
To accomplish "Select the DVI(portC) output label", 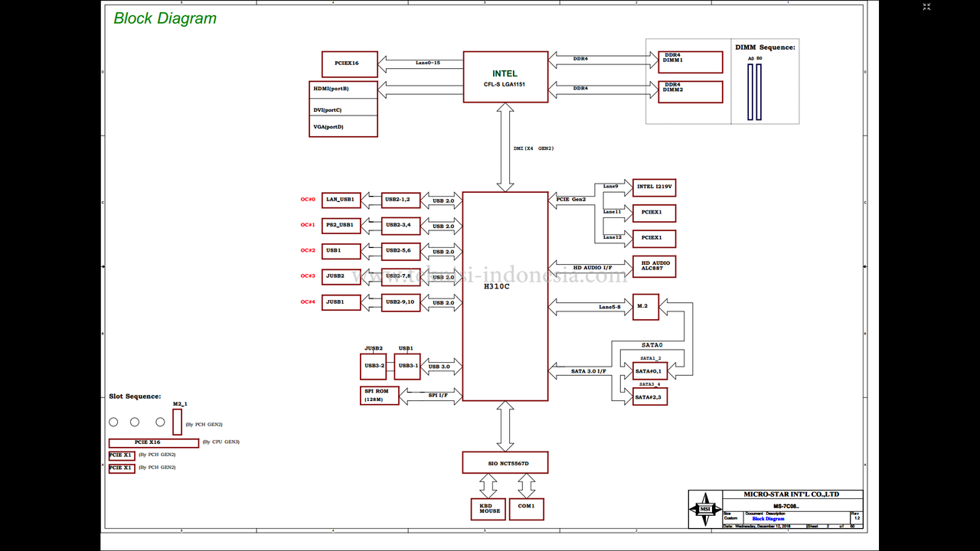I will 328,109.
